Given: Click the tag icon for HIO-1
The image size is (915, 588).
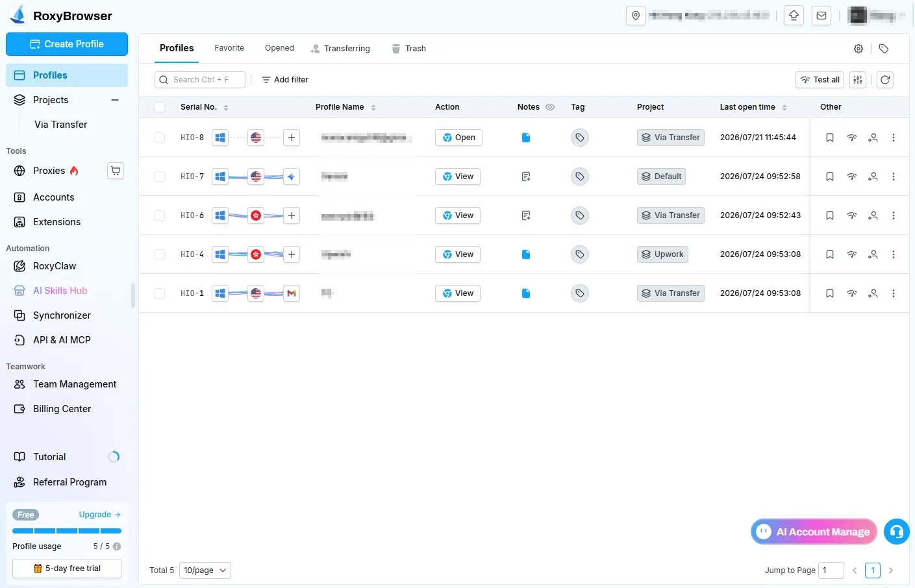Looking at the screenshot, I should 580,293.
